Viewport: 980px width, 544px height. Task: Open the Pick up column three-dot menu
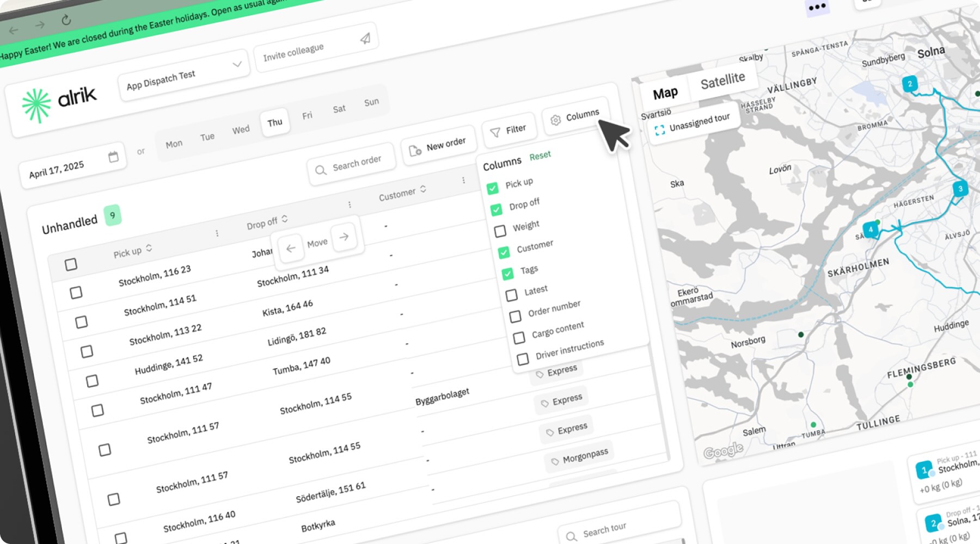(217, 233)
